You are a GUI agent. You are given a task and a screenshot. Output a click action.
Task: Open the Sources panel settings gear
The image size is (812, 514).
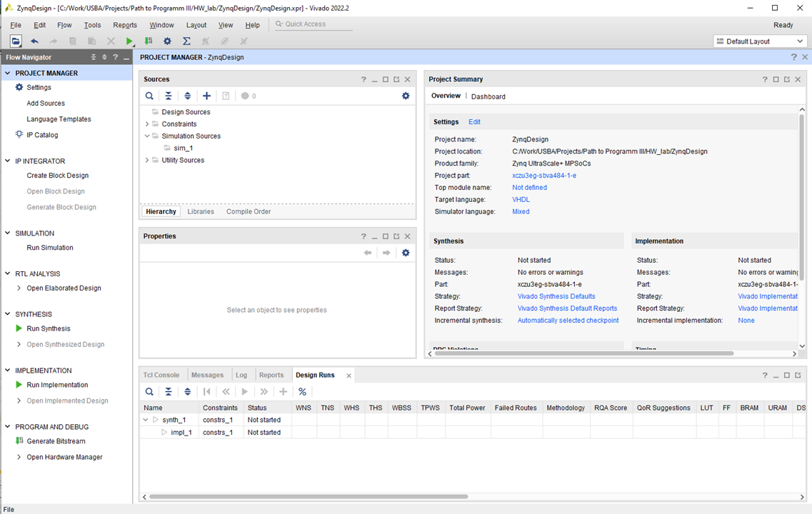(406, 96)
